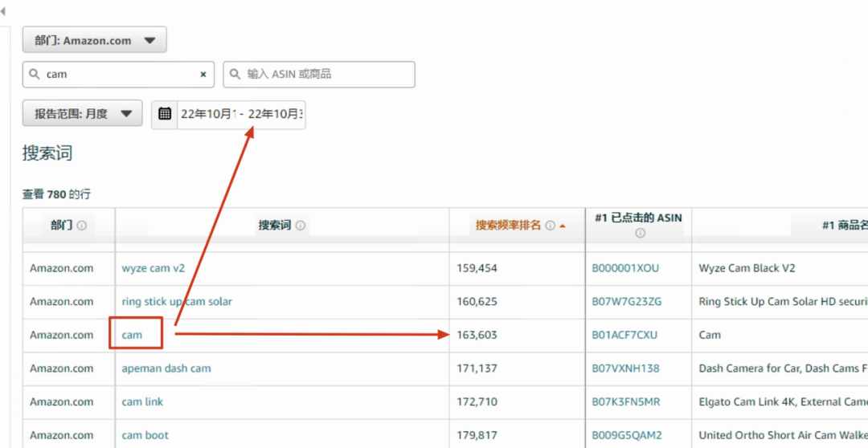Open the cam search term link
The height and width of the screenshot is (448, 868).
[133, 335]
